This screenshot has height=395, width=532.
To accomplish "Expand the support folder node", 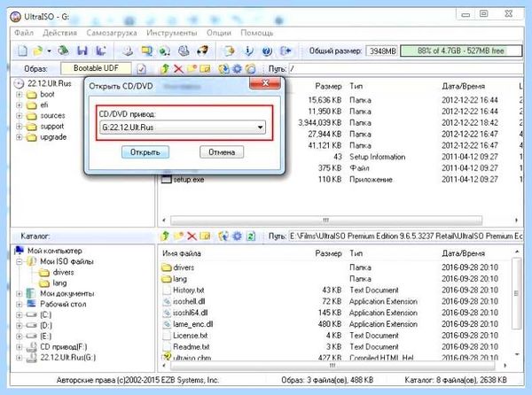I will pos(20,127).
